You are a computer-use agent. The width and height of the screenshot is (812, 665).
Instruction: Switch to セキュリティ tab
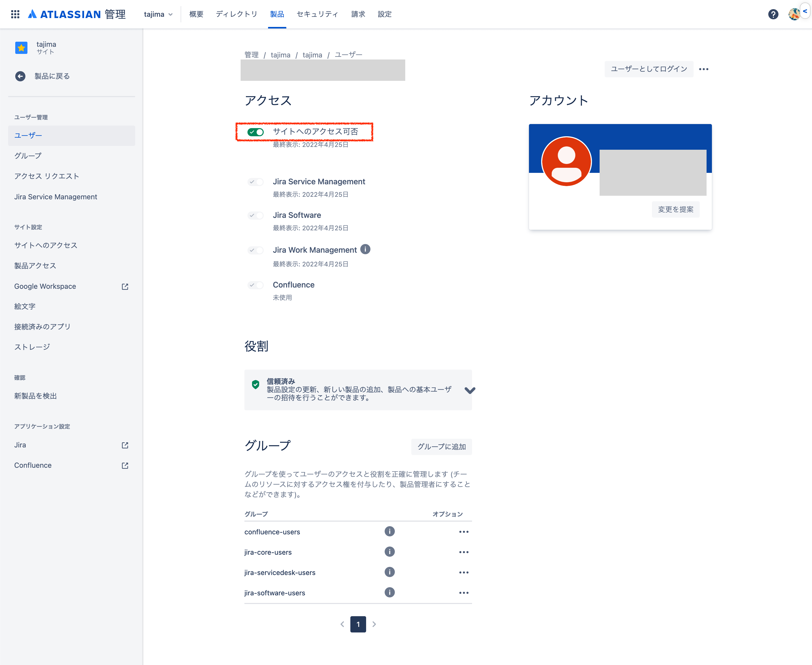317,14
